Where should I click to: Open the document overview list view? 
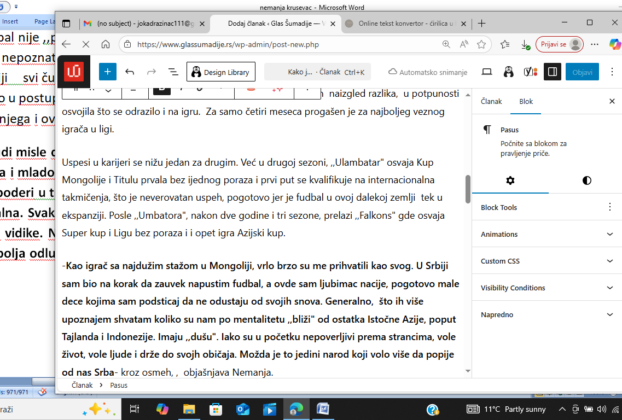(172, 72)
